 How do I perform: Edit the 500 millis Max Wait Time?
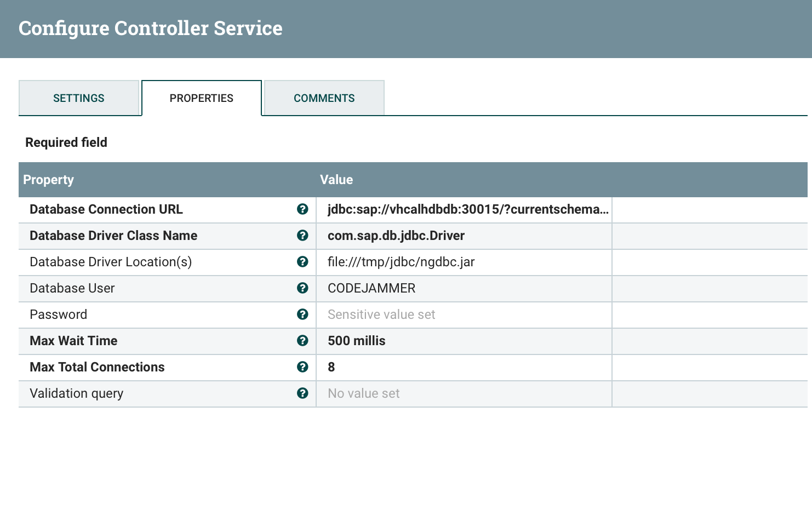[464, 341]
